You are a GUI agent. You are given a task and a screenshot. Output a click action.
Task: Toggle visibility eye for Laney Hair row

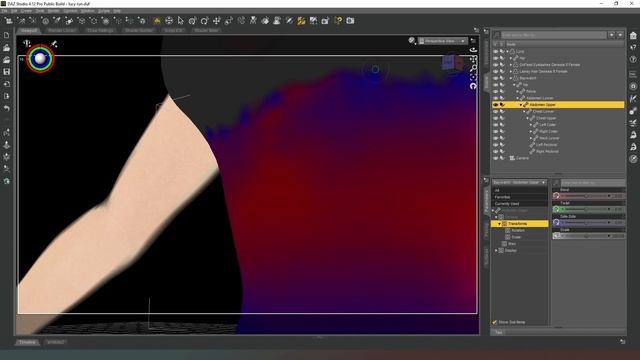click(496, 71)
